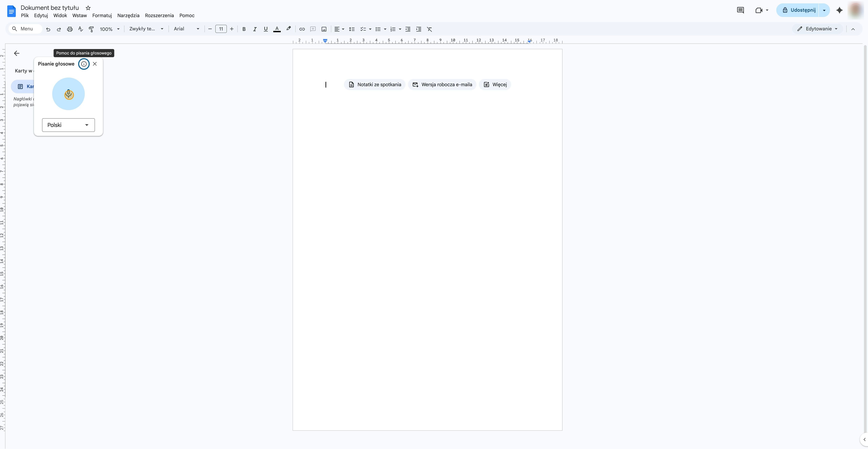Image resolution: width=868 pixels, height=449 pixels.
Task: Increase font size with plus button
Action: click(232, 29)
